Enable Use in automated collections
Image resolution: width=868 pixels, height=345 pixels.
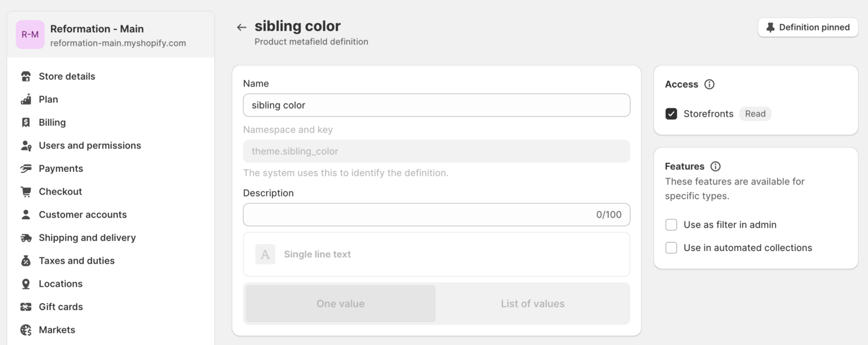click(x=671, y=248)
